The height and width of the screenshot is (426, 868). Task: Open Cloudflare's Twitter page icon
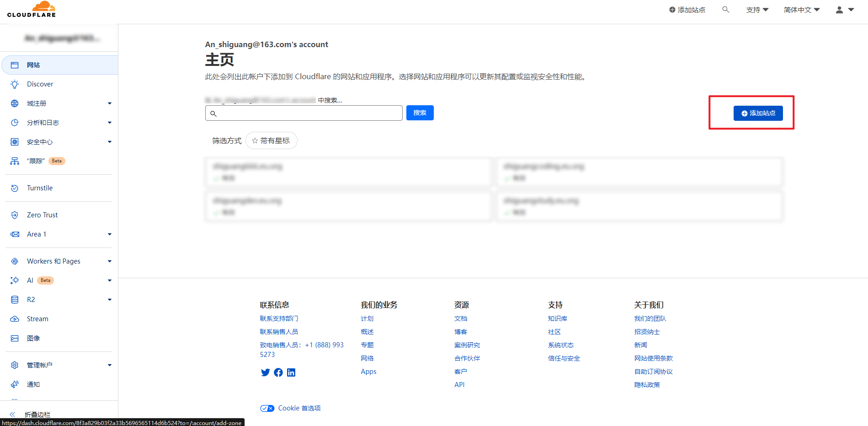pos(265,372)
